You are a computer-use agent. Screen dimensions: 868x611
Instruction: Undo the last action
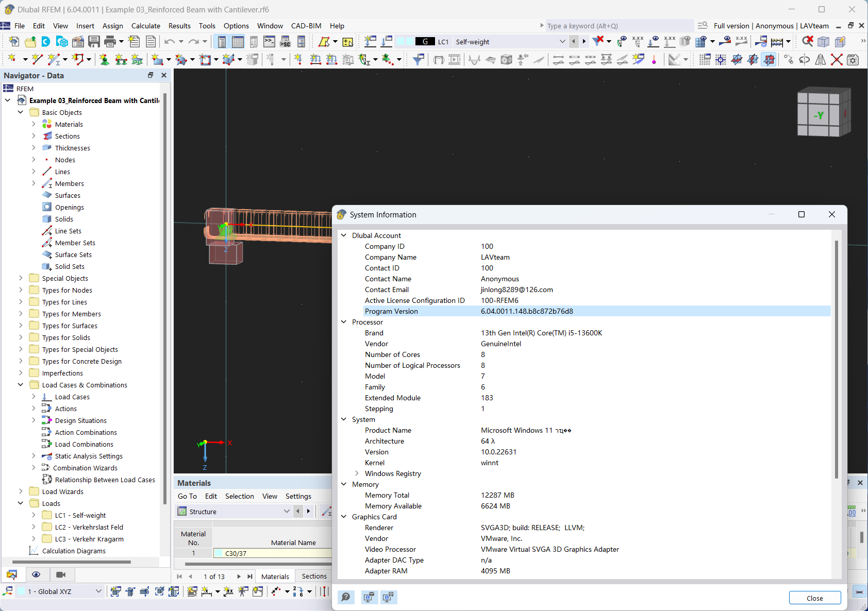[170, 42]
